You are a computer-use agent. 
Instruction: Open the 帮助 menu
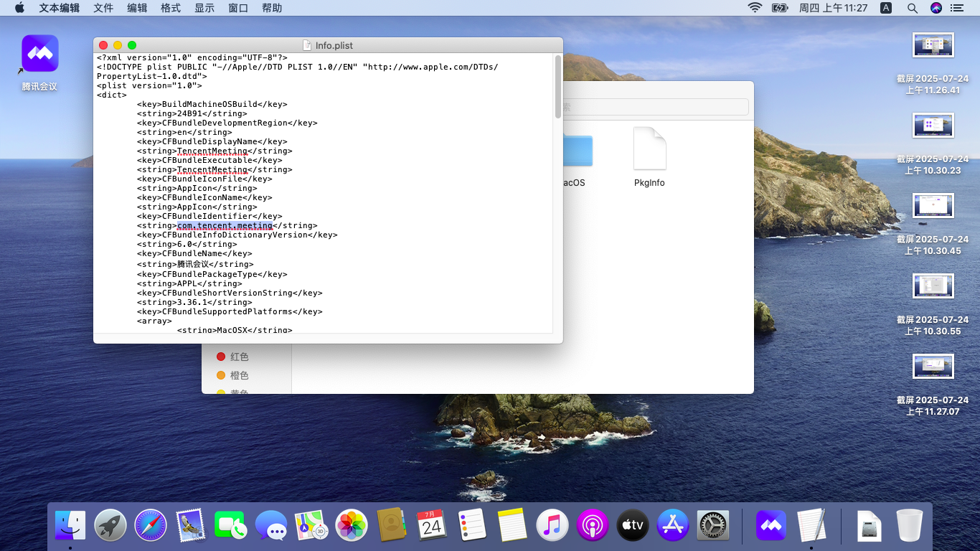(x=272, y=8)
